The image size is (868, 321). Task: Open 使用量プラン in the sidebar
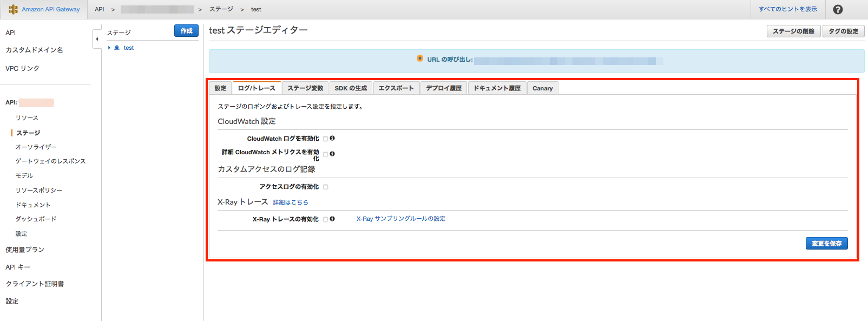tap(25, 250)
